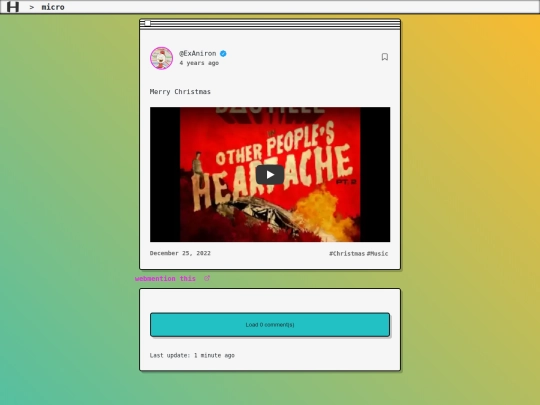Open the @ExAniron username link
This screenshot has width=540, height=405.
(x=197, y=53)
